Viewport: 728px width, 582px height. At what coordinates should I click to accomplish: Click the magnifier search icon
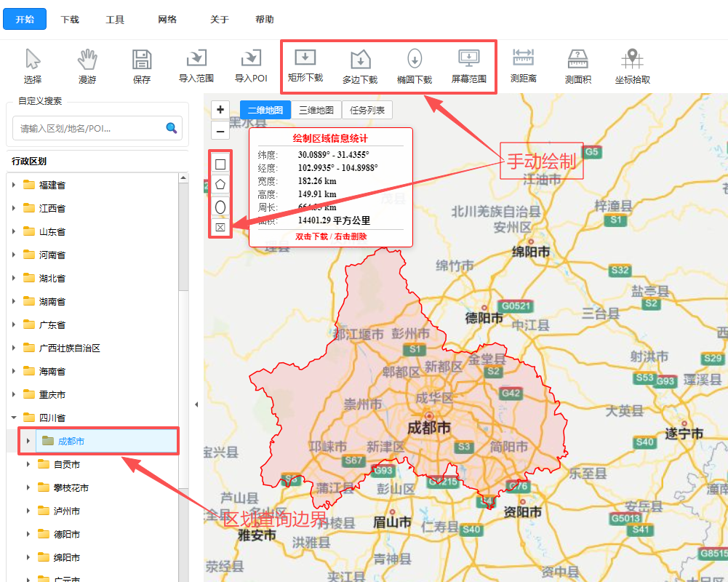pos(172,128)
